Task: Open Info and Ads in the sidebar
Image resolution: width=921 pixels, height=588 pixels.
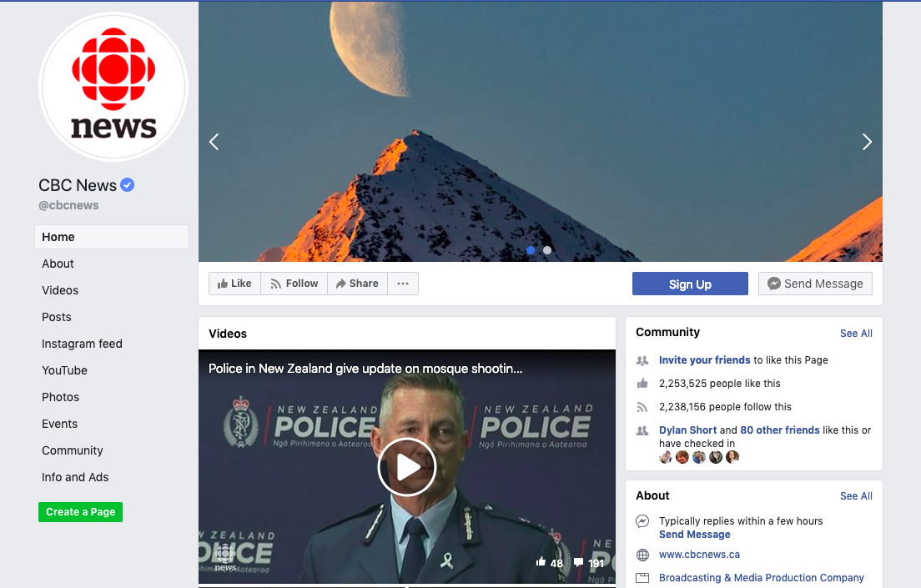Action: click(75, 478)
